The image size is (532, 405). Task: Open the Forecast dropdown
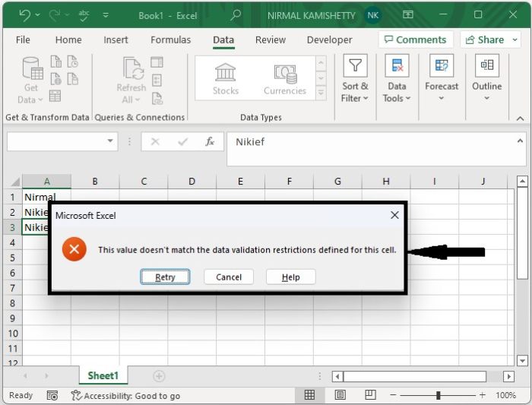click(x=442, y=79)
